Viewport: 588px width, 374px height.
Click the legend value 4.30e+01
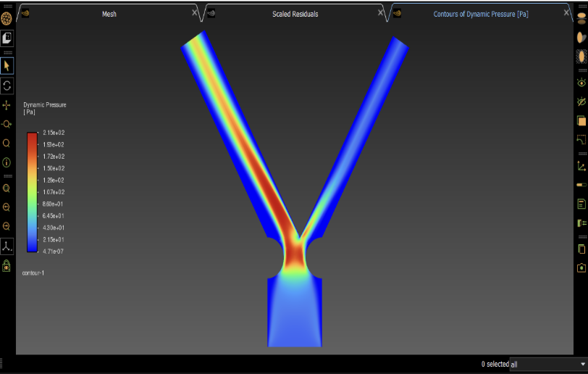click(x=54, y=228)
